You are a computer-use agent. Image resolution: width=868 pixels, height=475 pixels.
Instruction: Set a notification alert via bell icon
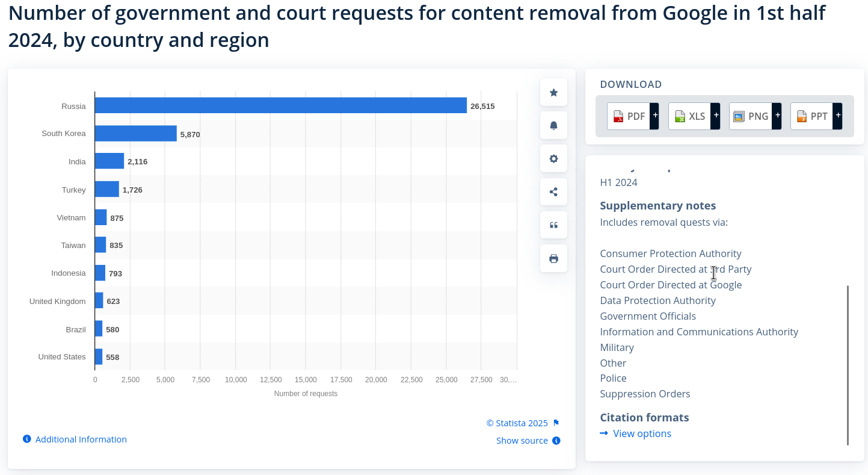point(553,125)
